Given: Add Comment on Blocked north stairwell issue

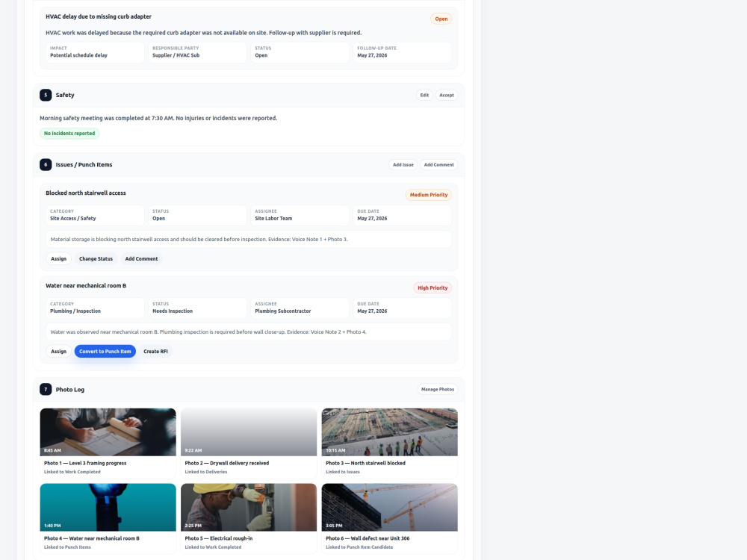Looking at the screenshot, I should 141,258.
